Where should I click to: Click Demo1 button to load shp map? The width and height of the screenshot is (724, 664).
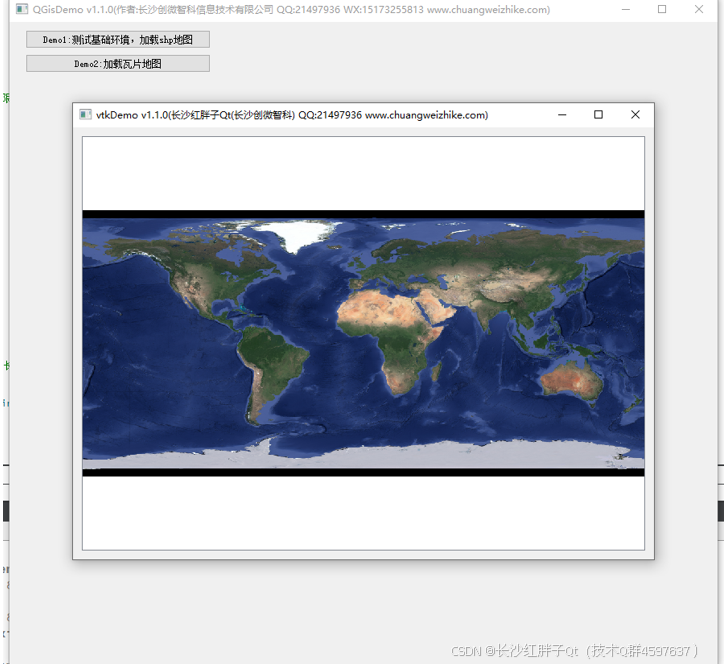(118, 40)
